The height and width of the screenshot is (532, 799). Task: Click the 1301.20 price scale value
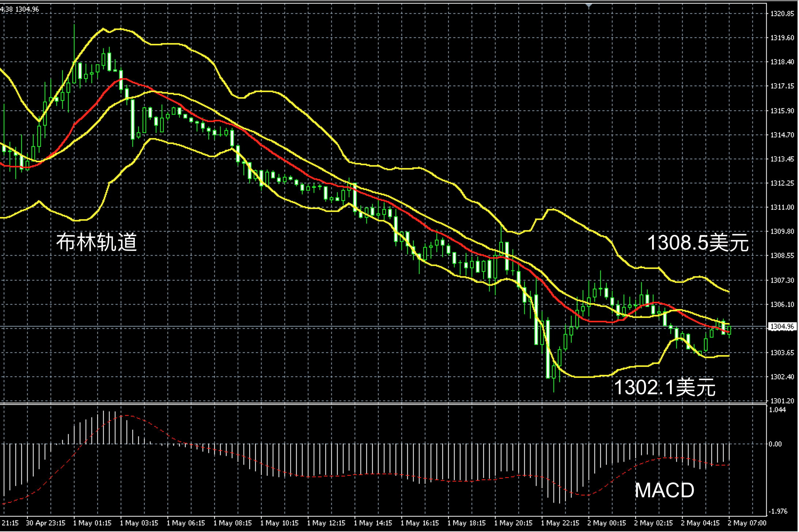point(782,401)
